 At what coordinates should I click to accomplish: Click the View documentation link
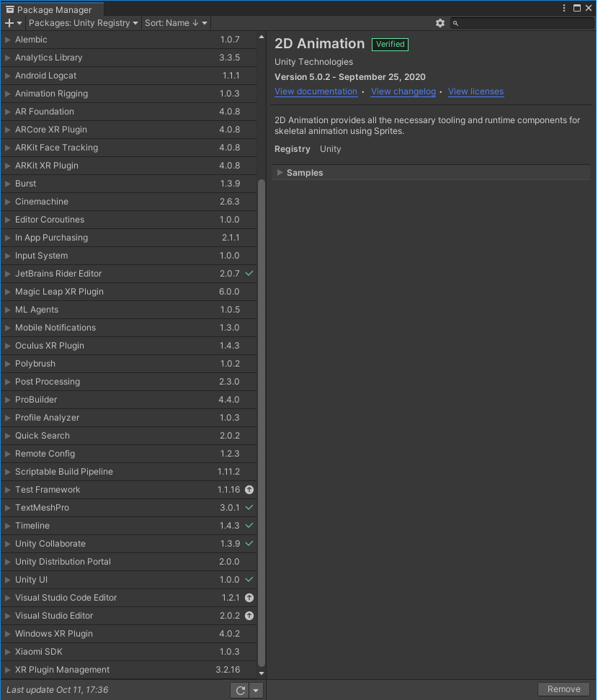(316, 91)
